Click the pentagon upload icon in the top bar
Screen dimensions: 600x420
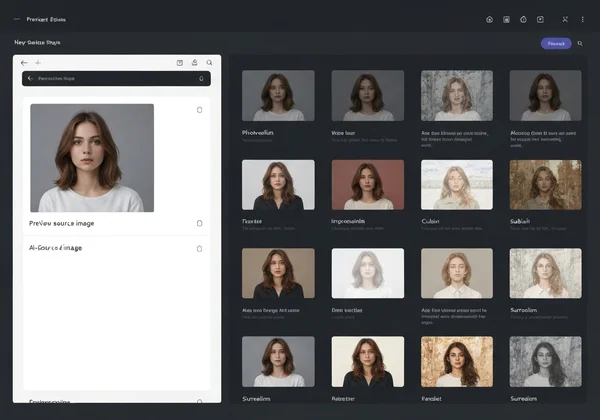click(x=489, y=20)
